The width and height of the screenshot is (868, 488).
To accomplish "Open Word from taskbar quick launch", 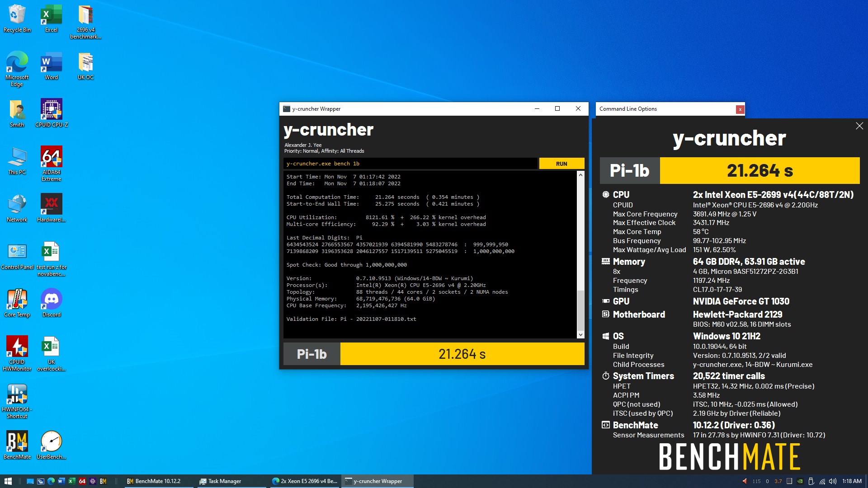I will (61, 481).
